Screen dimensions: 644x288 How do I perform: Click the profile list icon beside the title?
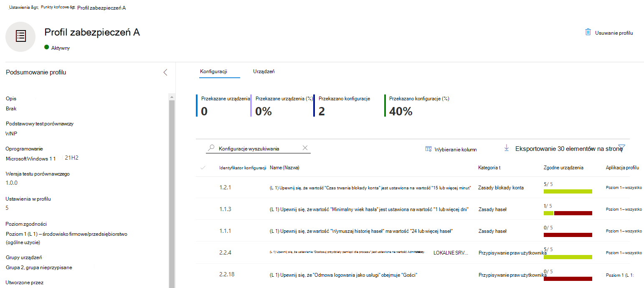pyautogui.click(x=21, y=36)
